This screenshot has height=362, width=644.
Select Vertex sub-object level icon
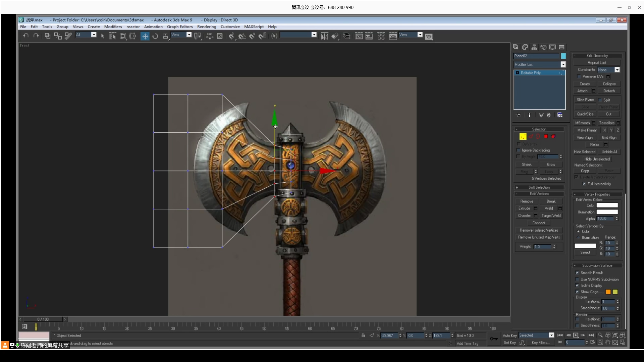point(523,136)
